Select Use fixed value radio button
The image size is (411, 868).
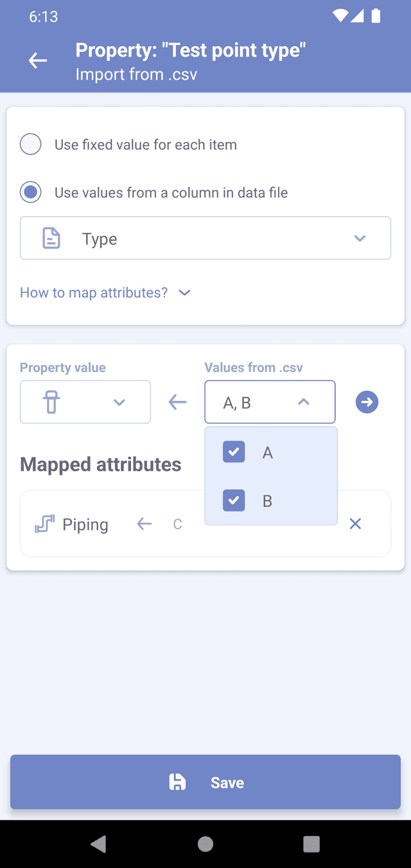(x=31, y=145)
